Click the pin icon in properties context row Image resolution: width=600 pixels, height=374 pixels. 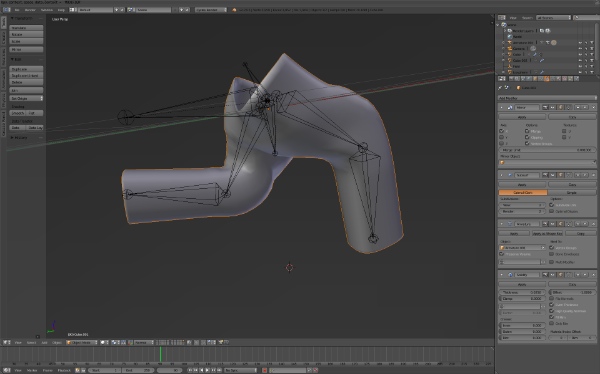[501, 88]
